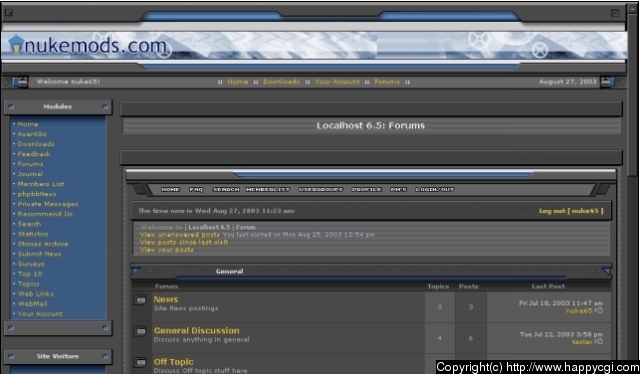Select SEARCH in the forum navigation bar
Viewport: 640px width, 374px height.
(226, 189)
